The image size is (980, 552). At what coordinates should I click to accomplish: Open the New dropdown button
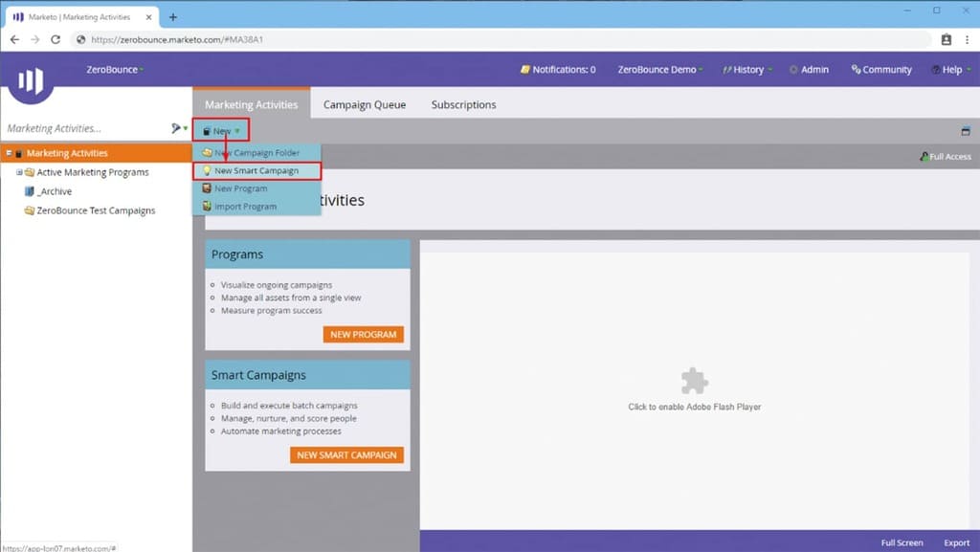pyautogui.click(x=221, y=130)
